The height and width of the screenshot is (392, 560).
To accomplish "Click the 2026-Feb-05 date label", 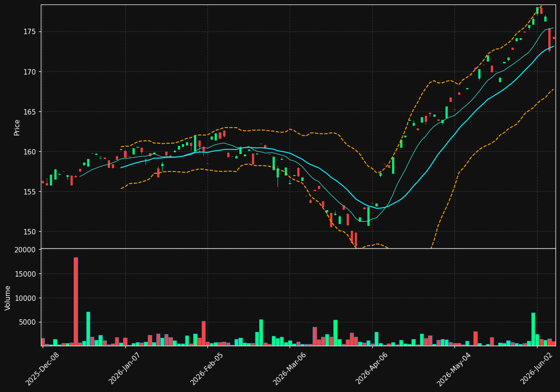I will coord(207,368).
